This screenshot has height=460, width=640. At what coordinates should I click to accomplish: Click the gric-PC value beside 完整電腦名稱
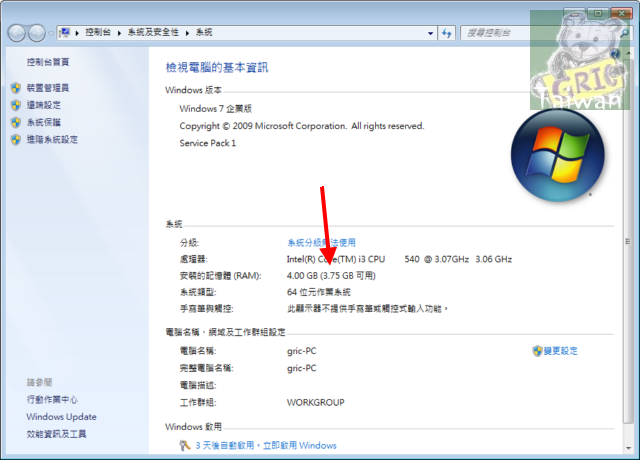click(x=302, y=368)
